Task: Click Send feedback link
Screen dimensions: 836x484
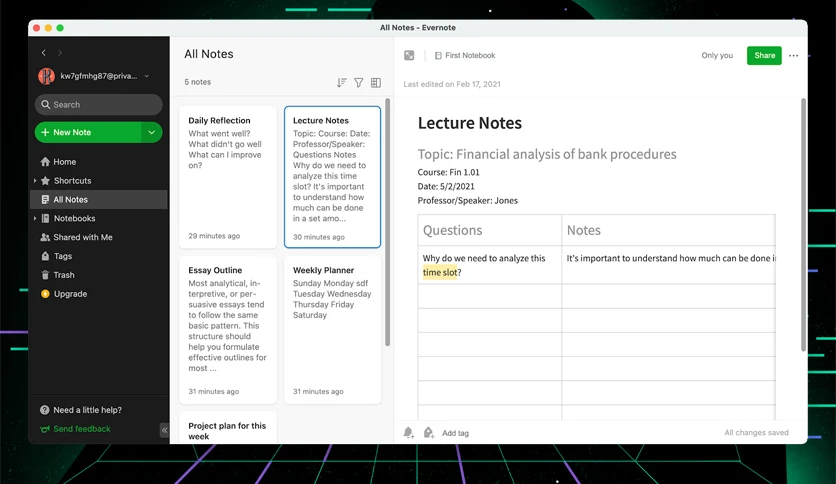Action: (82, 429)
